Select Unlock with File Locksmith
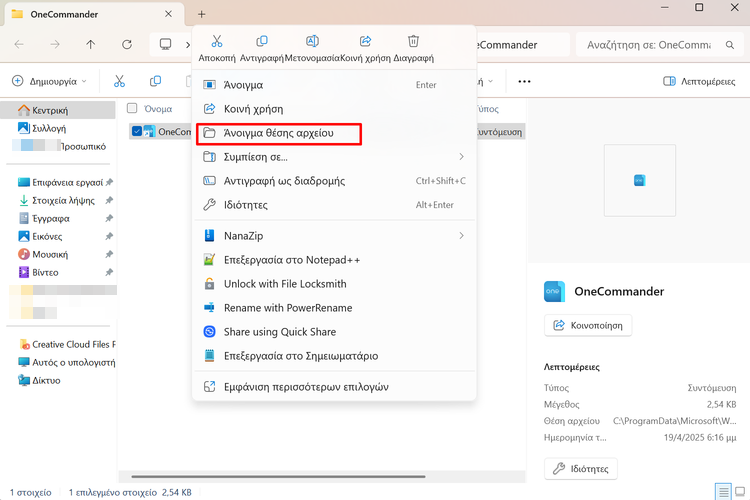Viewport: 750px width, 500px height. (334, 284)
